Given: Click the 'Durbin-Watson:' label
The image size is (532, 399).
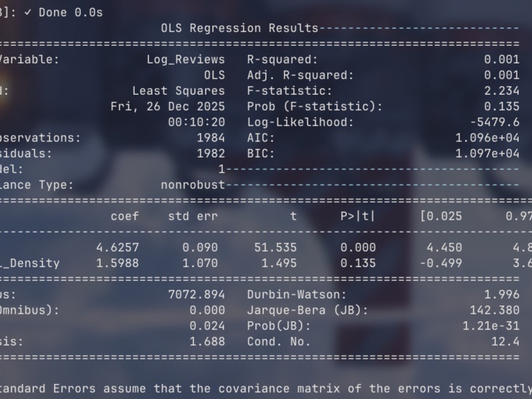Looking at the screenshot, I should 297,295.
